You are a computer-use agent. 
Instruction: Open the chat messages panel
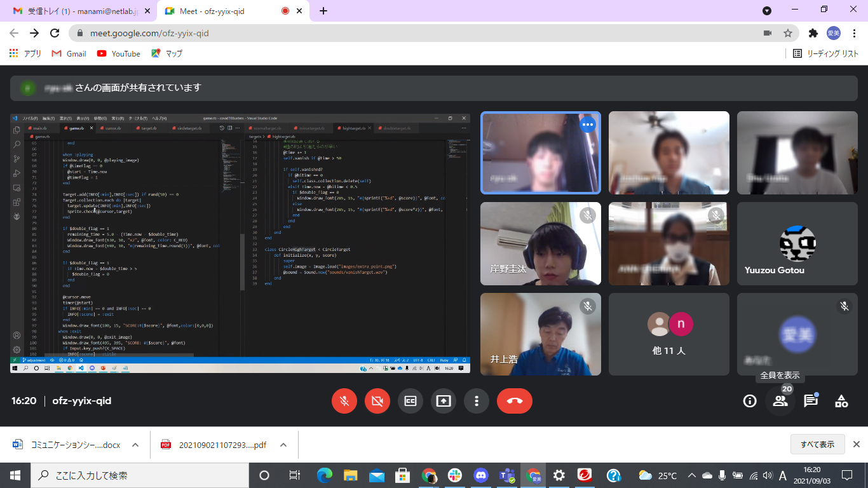[x=810, y=401]
